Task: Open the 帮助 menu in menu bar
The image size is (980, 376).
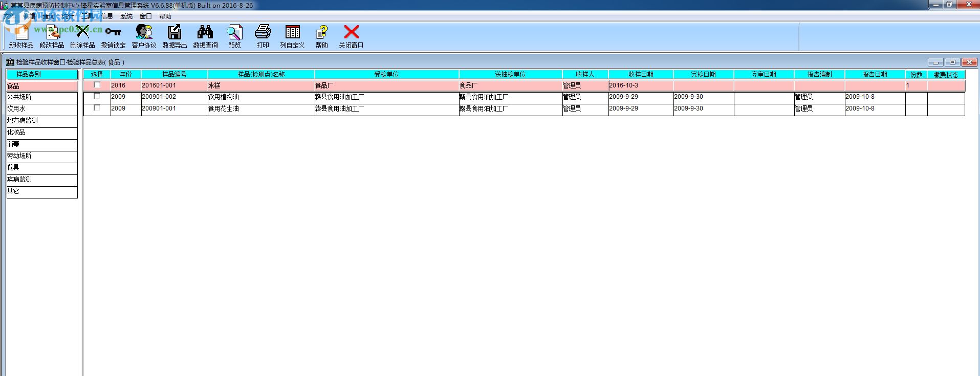Action: [165, 16]
